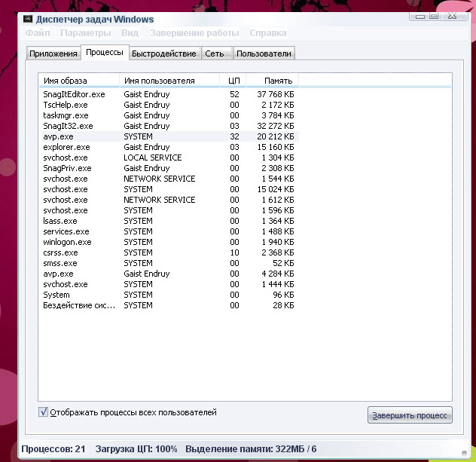The width and height of the screenshot is (476, 462).
Task: Switch to the Приложения tab
Action: coord(53,54)
